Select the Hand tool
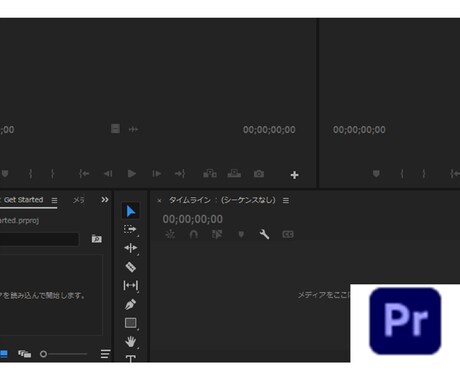 click(130, 341)
